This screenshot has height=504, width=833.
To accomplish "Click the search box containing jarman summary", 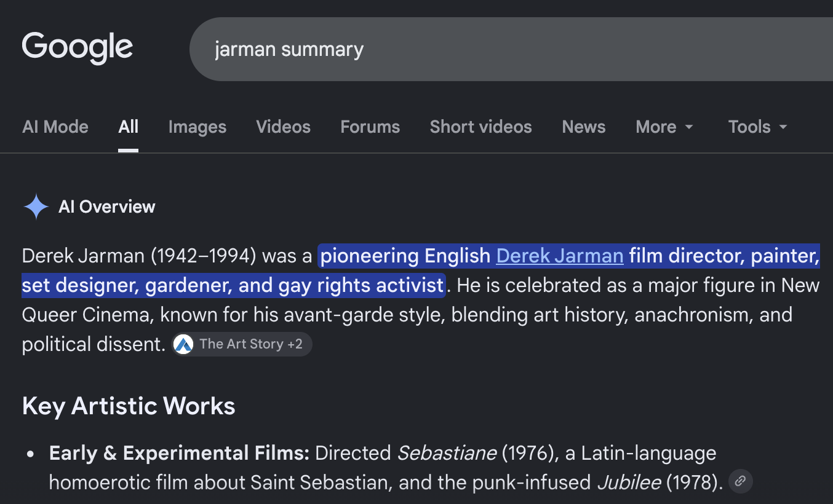I will point(511,49).
